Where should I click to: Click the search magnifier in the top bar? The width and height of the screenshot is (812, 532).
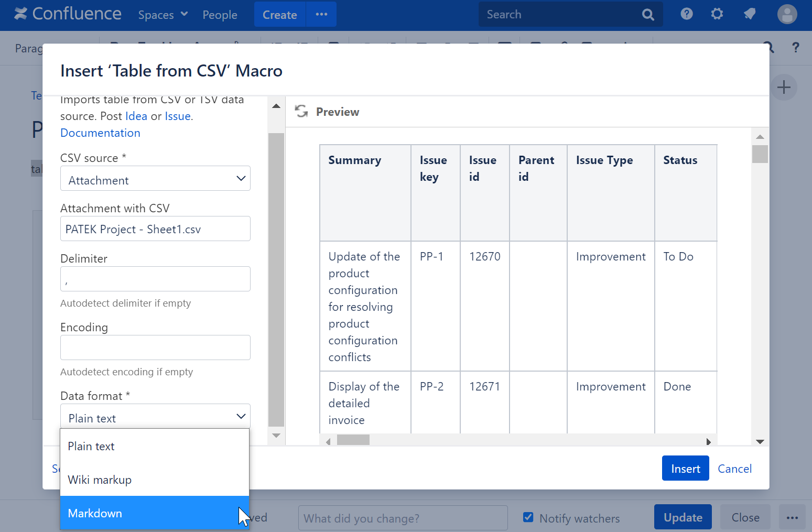pos(648,14)
